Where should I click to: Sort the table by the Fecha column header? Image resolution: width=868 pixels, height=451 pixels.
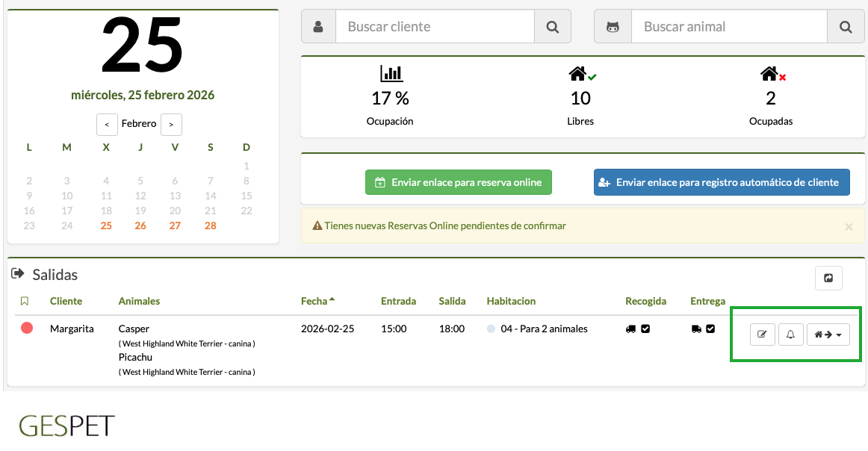click(314, 301)
